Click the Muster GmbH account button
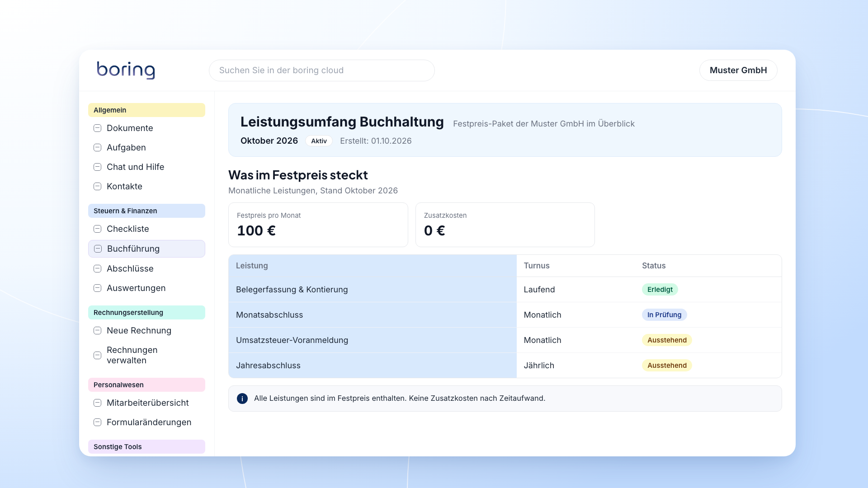The width and height of the screenshot is (868, 488). (x=738, y=70)
